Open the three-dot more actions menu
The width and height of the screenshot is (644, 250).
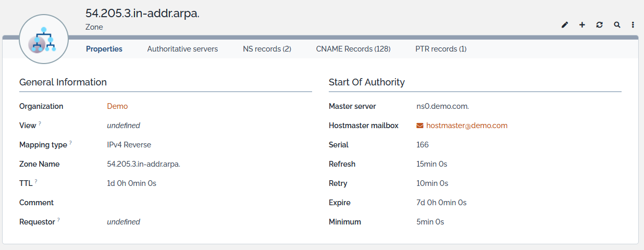point(633,24)
